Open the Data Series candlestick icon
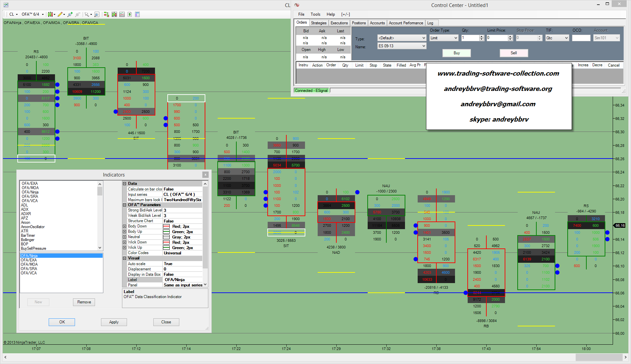Screen dimensions: 631x364 pyautogui.click(x=114, y=14)
